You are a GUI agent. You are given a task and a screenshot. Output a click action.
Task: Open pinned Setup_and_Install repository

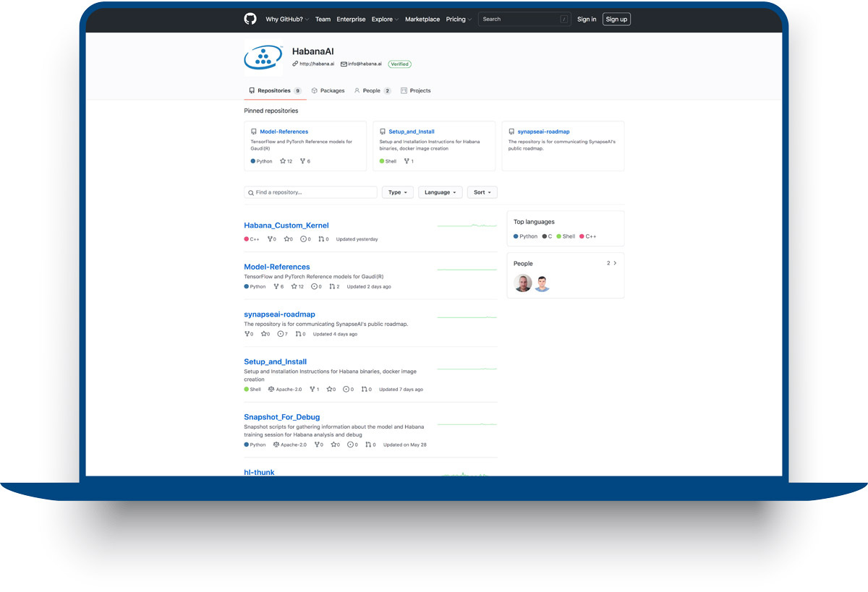coord(412,132)
